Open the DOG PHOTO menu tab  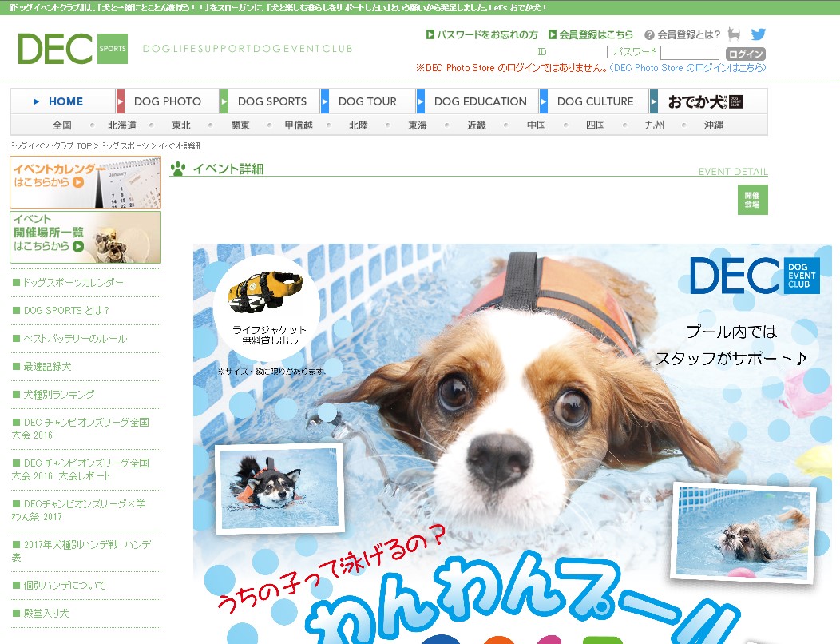(x=168, y=101)
